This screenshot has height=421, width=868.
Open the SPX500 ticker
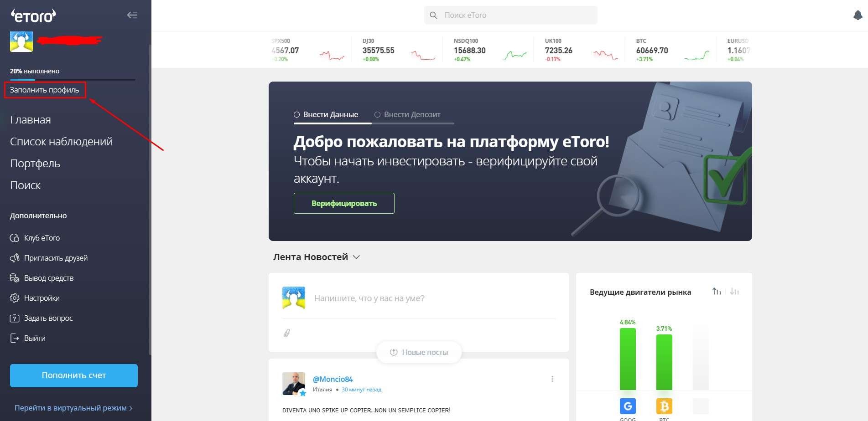pyautogui.click(x=308, y=50)
